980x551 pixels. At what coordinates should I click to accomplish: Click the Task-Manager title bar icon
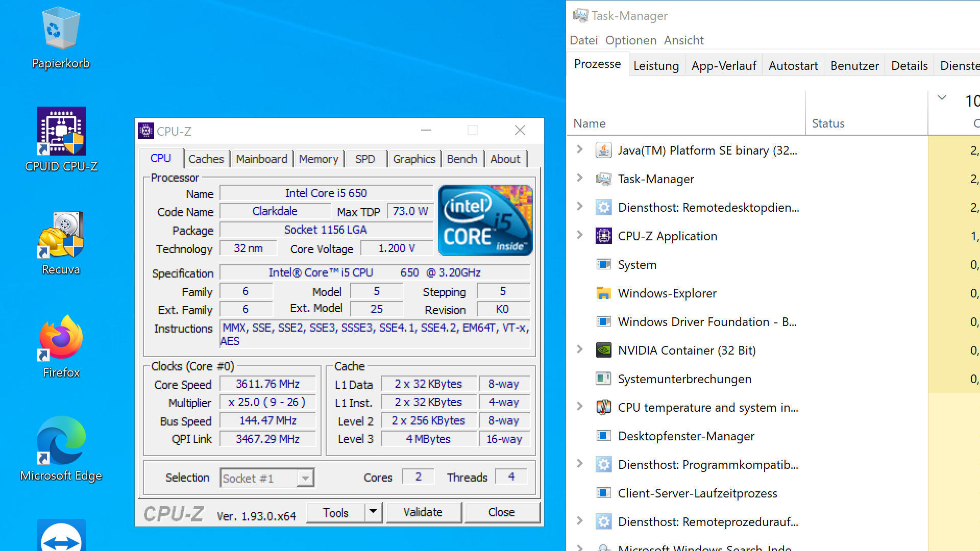(x=580, y=15)
